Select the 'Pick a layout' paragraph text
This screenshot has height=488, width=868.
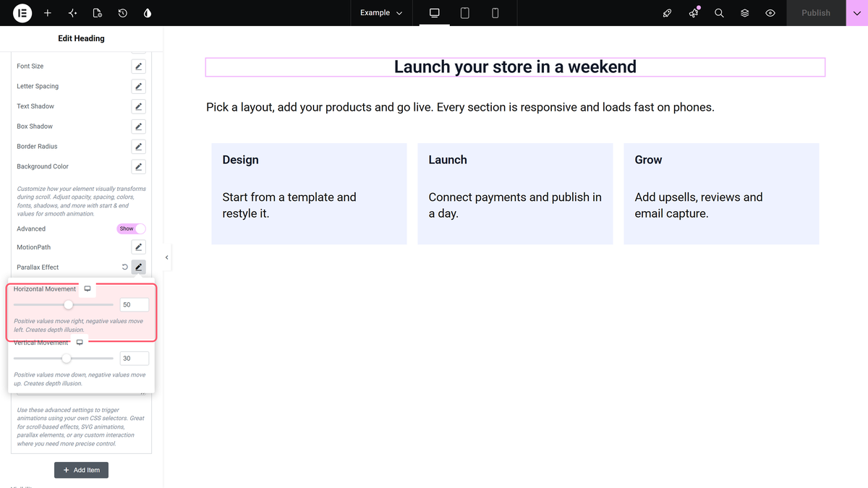[460, 107]
